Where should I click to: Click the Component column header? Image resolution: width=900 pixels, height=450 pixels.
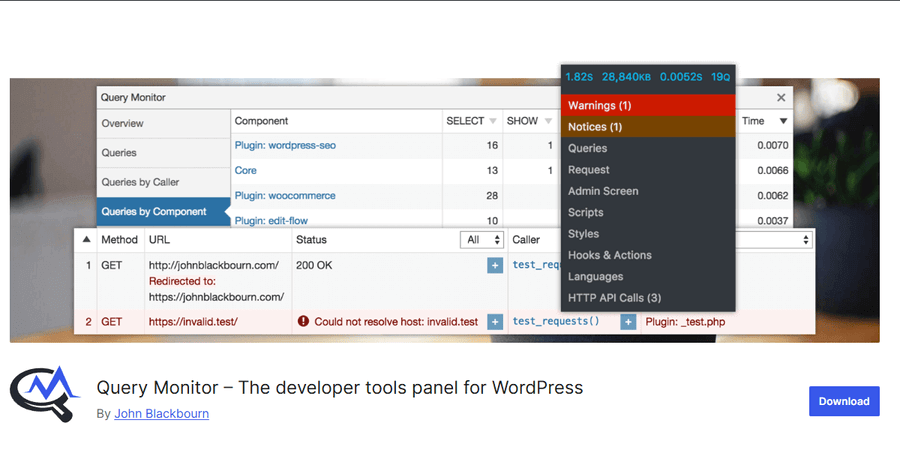click(x=261, y=121)
